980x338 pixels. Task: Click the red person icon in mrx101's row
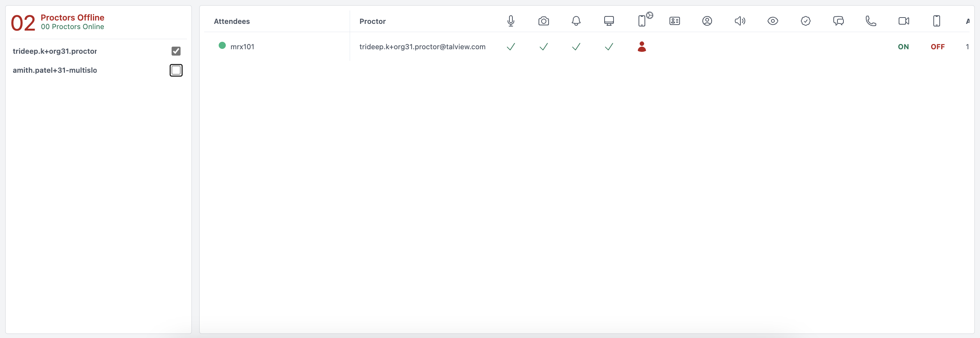click(642, 46)
